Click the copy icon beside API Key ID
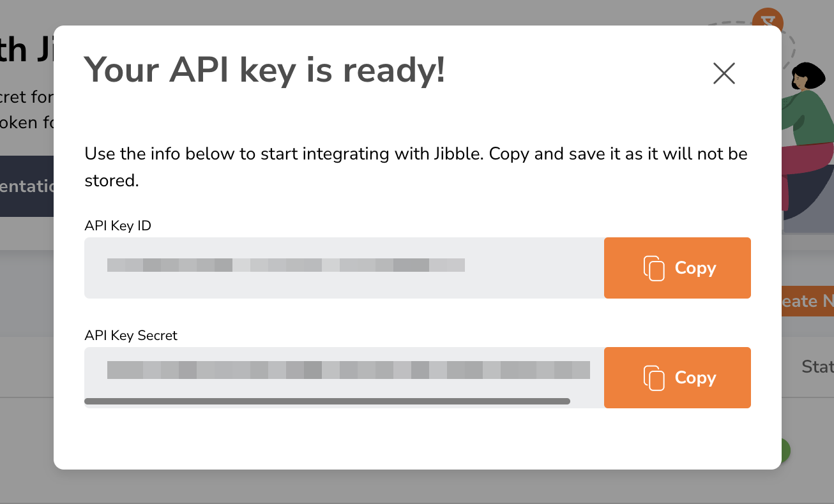 tap(654, 268)
